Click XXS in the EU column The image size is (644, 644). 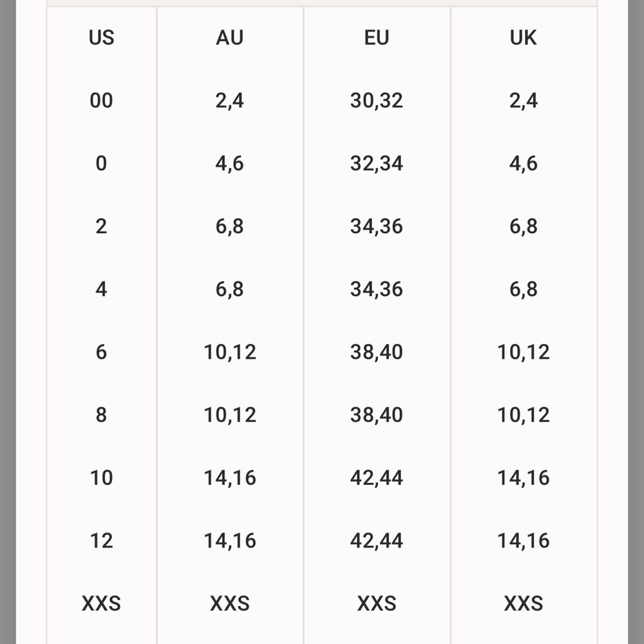pyautogui.click(x=377, y=603)
